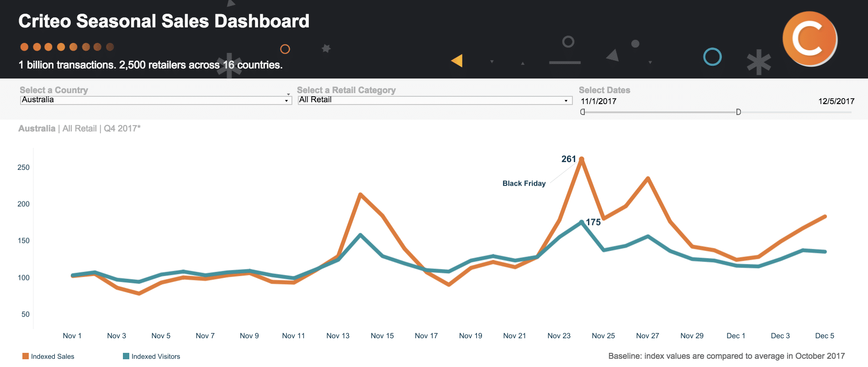Click the Dec 3 axis label
This screenshot has height=367, width=868.
coord(780,336)
